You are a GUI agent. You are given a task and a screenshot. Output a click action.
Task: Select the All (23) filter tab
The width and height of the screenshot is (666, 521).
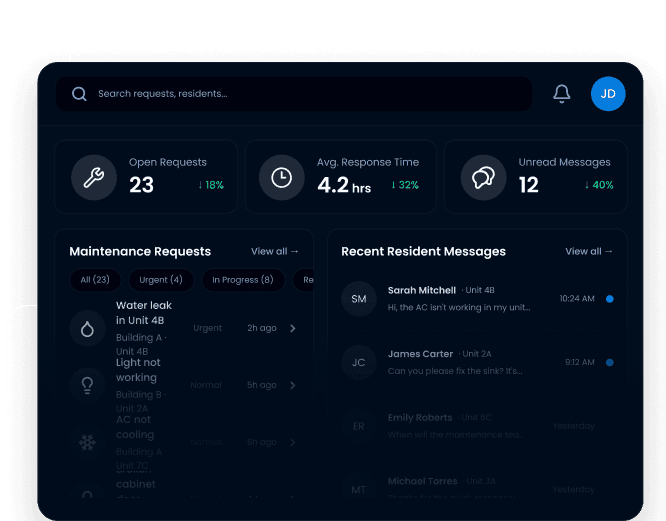(95, 280)
